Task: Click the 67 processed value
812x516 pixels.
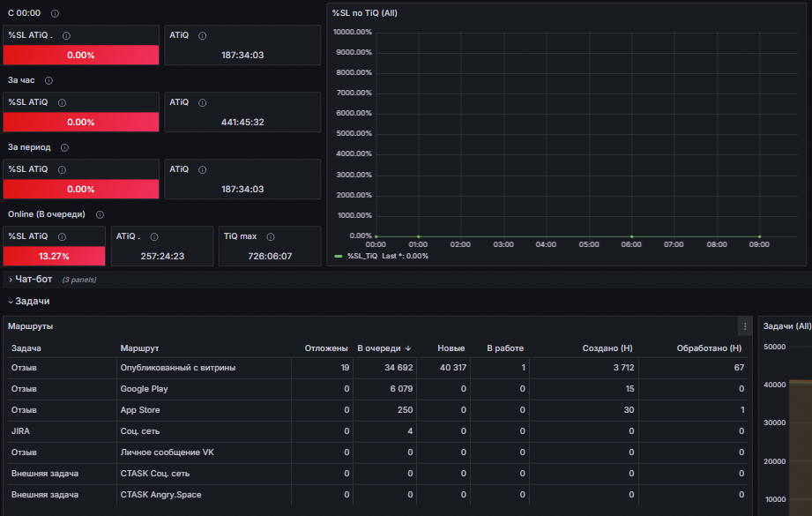Action: tap(739, 368)
